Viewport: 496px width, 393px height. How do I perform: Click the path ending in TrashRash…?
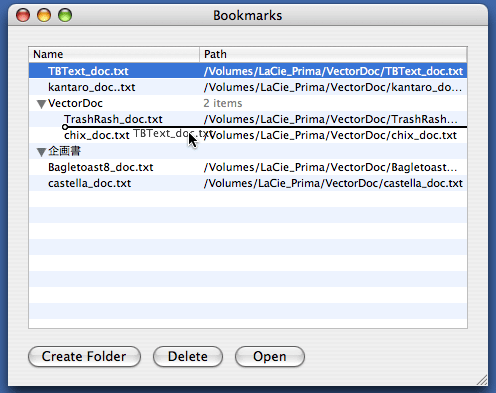coord(331,119)
